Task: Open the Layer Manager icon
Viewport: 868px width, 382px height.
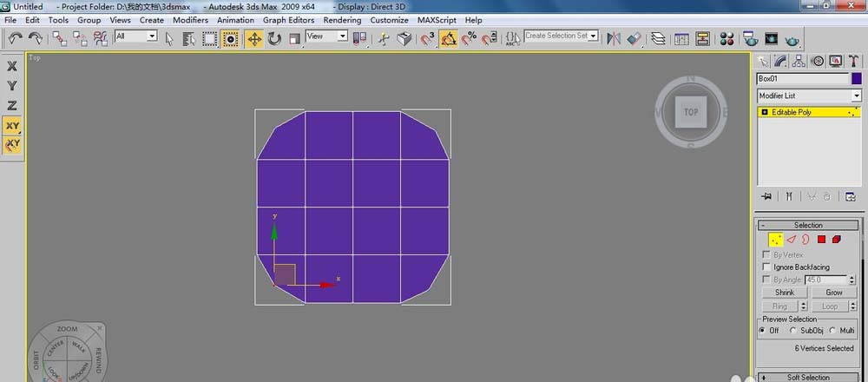Action: (x=658, y=38)
